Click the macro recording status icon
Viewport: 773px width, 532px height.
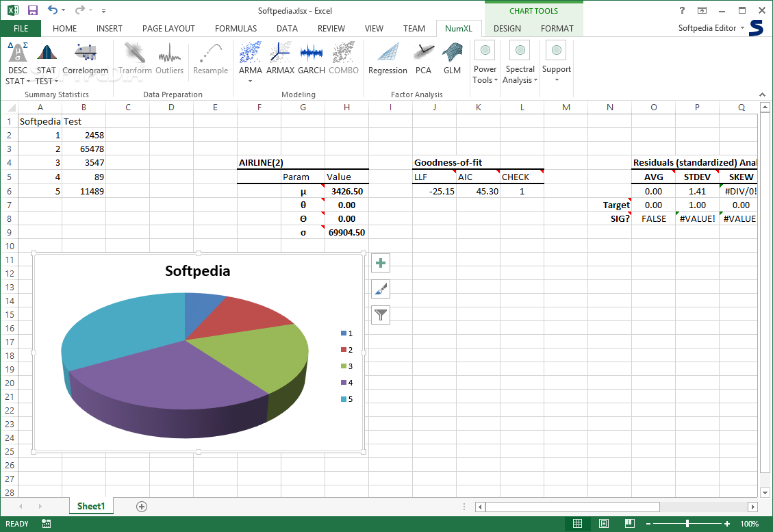point(47,524)
